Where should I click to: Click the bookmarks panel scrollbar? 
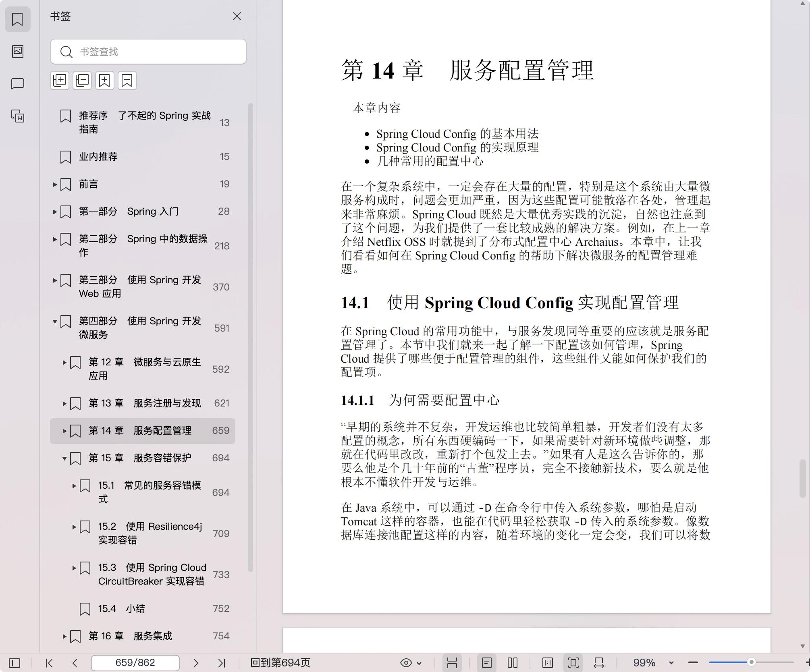pyautogui.click(x=250, y=337)
